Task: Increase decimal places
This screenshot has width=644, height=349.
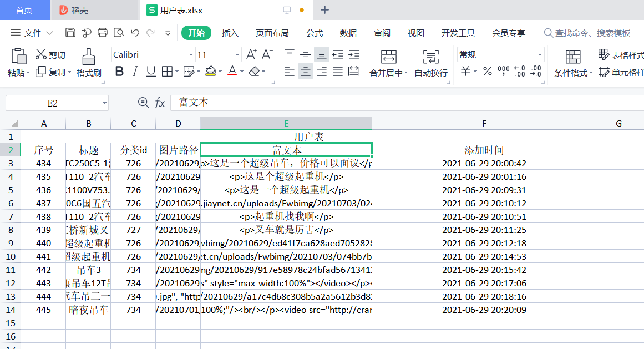Action: [x=520, y=72]
